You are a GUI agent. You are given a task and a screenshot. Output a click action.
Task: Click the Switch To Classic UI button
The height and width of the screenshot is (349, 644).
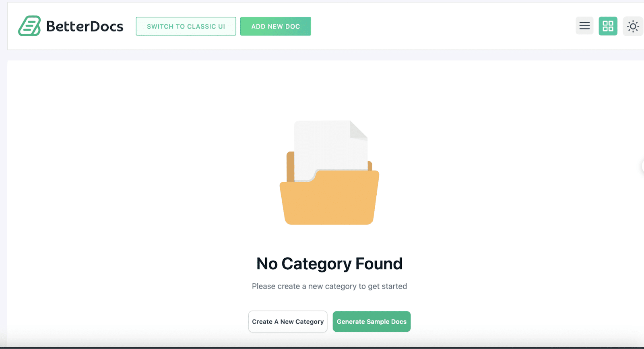186,26
